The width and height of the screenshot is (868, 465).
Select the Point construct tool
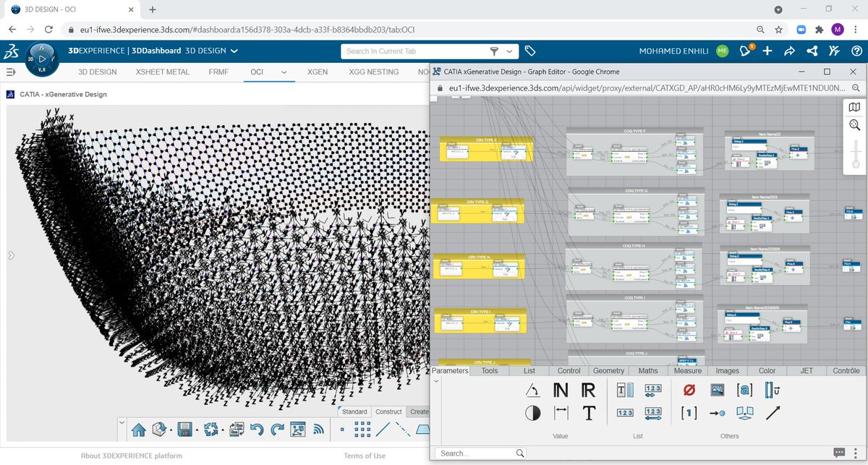click(341, 430)
